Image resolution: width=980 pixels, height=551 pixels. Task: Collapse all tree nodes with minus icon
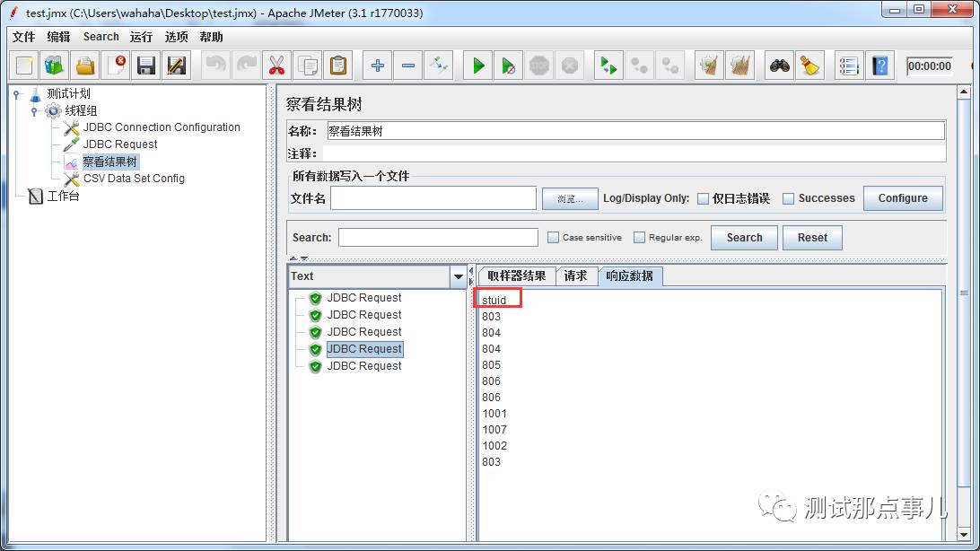pos(408,66)
